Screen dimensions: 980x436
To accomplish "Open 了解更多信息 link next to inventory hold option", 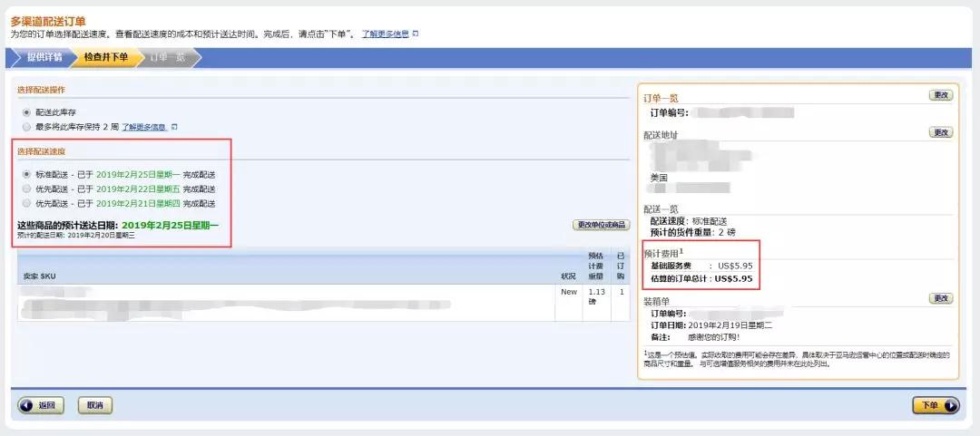I will pos(144,128).
